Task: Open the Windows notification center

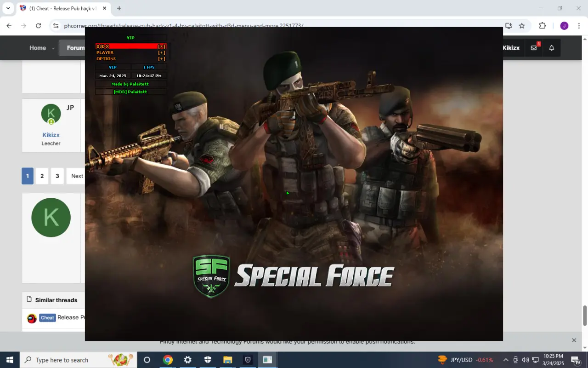Action: point(576,360)
